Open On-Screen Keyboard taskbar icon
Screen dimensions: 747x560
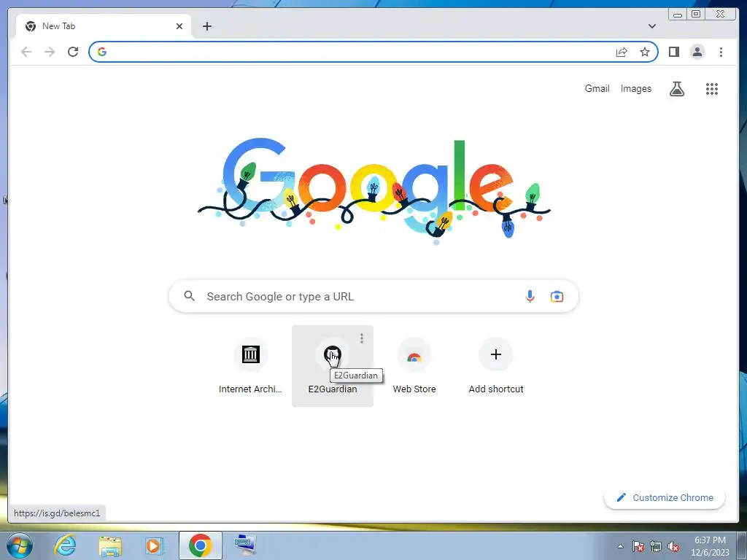pos(245,545)
